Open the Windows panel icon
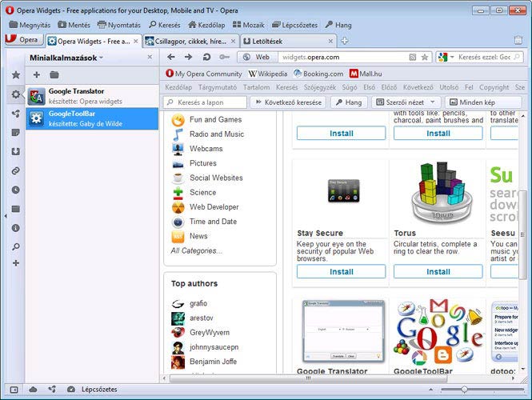532x400 pixels. point(16,209)
